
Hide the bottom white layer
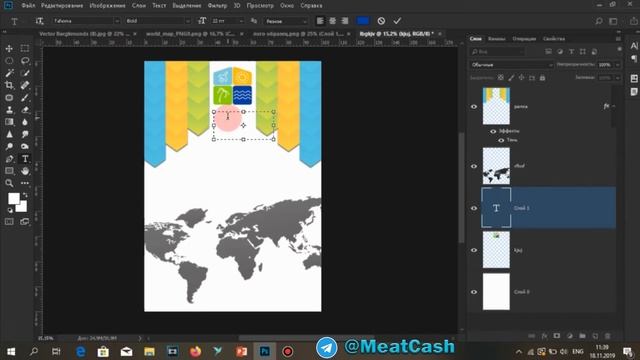474,292
